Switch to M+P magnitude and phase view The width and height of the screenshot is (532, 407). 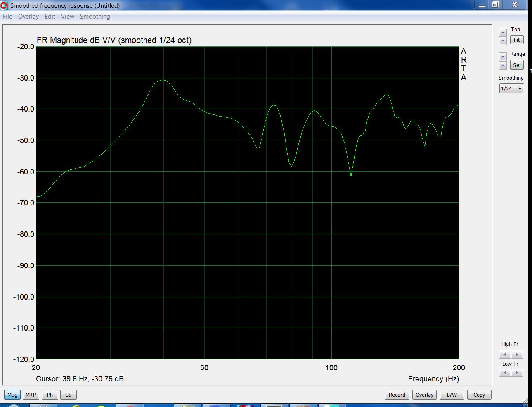(x=31, y=395)
